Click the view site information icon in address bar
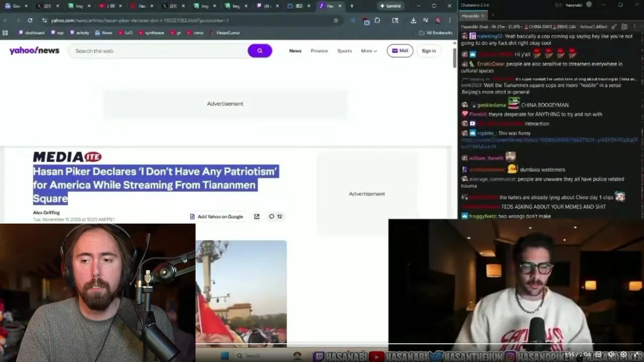Image resolution: width=644 pixels, height=362 pixels. pyautogui.click(x=44, y=20)
